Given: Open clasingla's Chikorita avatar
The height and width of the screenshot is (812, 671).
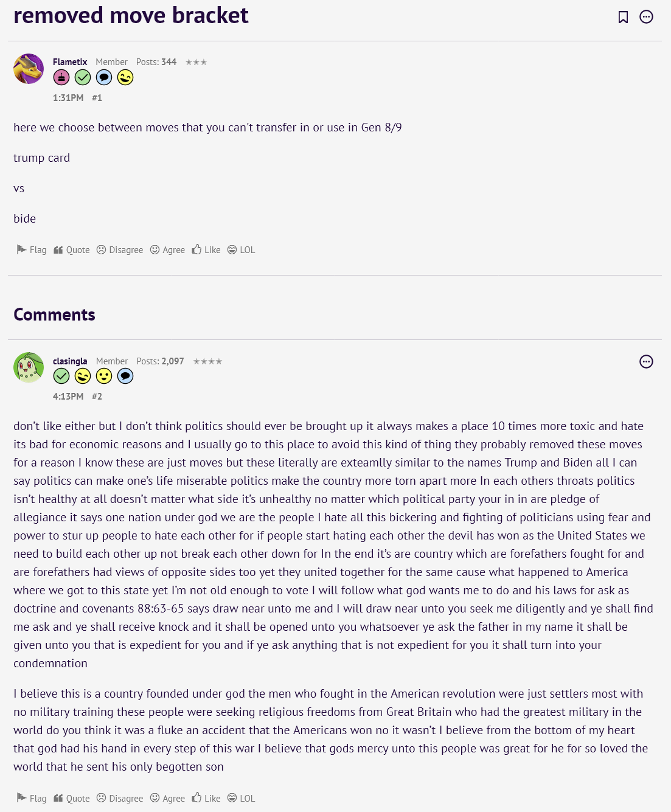Looking at the screenshot, I should point(29,367).
